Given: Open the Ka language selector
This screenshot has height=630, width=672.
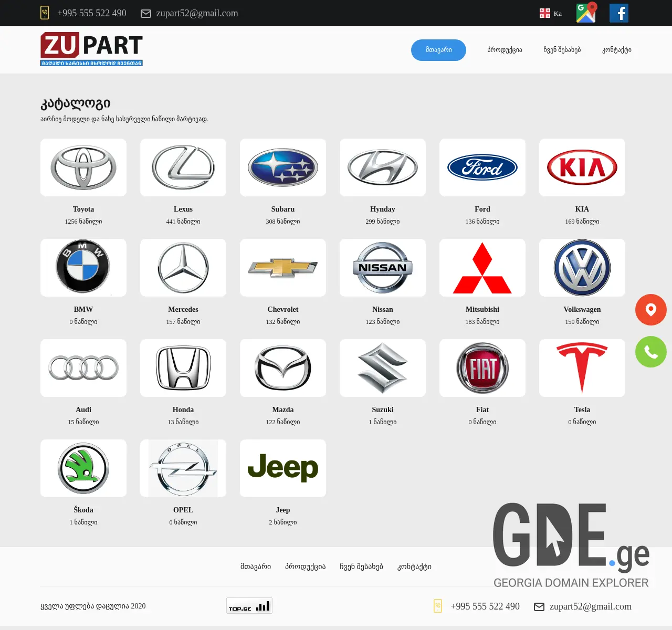Looking at the screenshot, I should [x=550, y=13].
